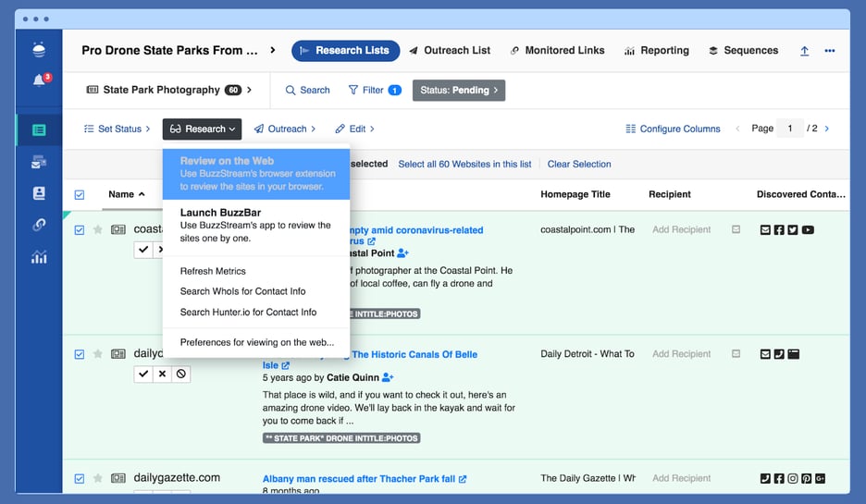Image resolution: width=866 pixels, height=504 pixels.
Task: Click Select all 60 Websites link
Action: pyautogui.click(x=464, y=165)
